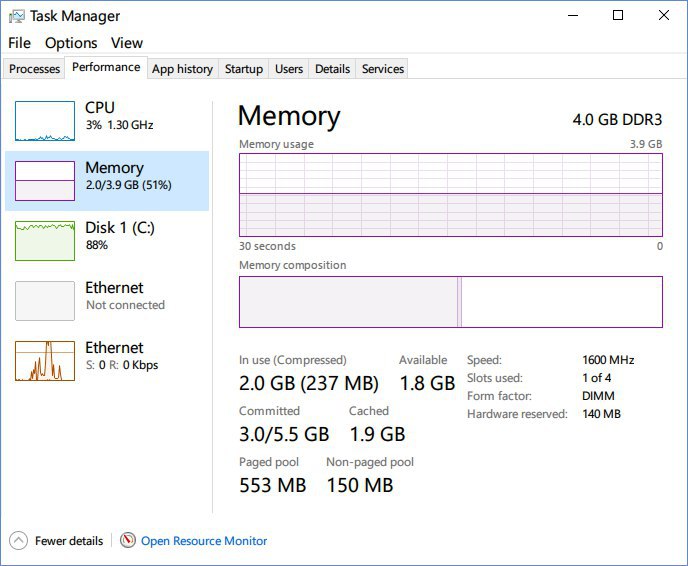
Task: Switch to the Details tab
Action: click(332, 69)
